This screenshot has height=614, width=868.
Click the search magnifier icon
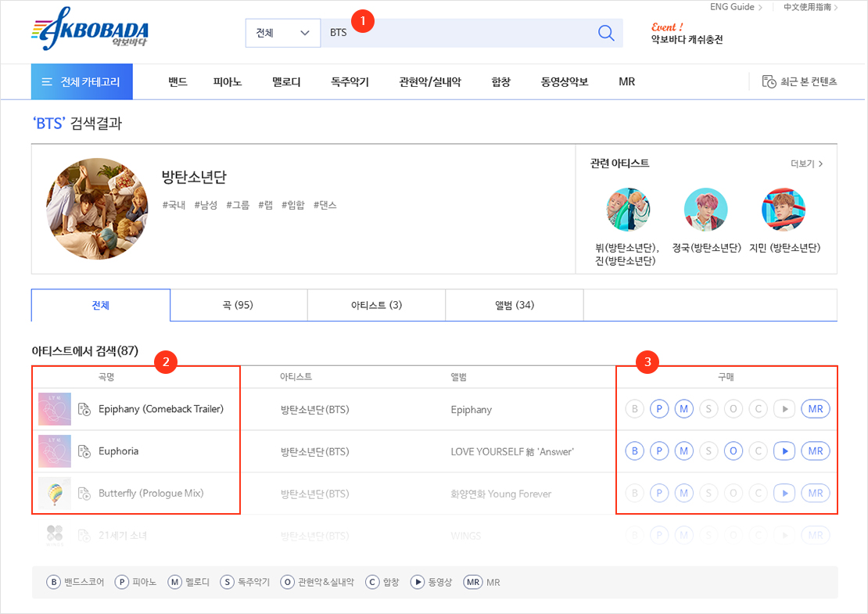click(606, 33)
